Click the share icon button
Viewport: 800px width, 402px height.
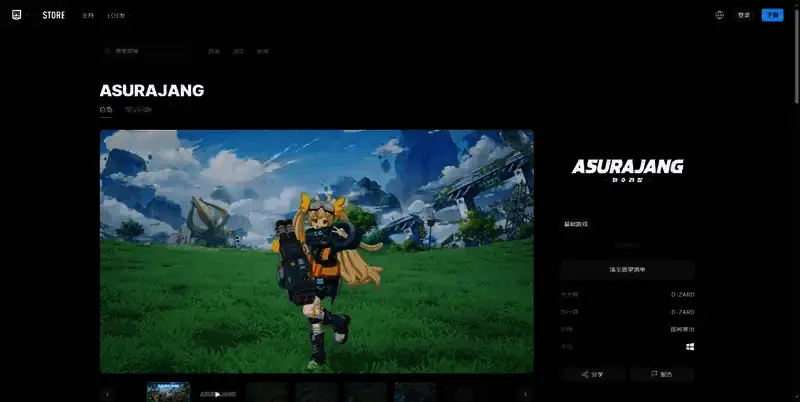[x=592, y=374]
